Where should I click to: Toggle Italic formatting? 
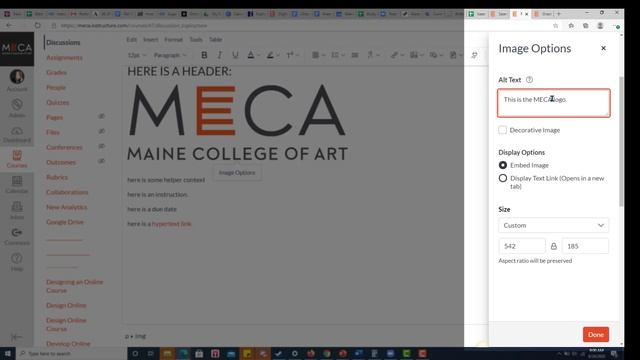(x=220, y=55)
